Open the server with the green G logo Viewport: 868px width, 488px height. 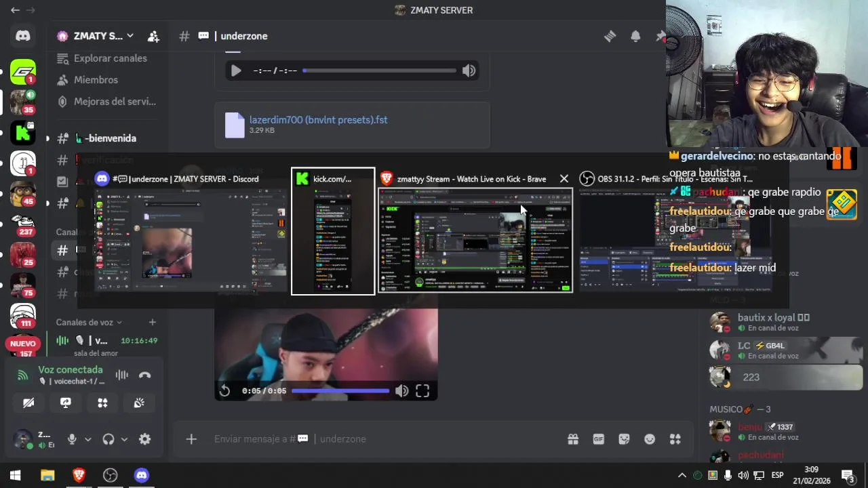pyautogui.click(x=23, y=72)
